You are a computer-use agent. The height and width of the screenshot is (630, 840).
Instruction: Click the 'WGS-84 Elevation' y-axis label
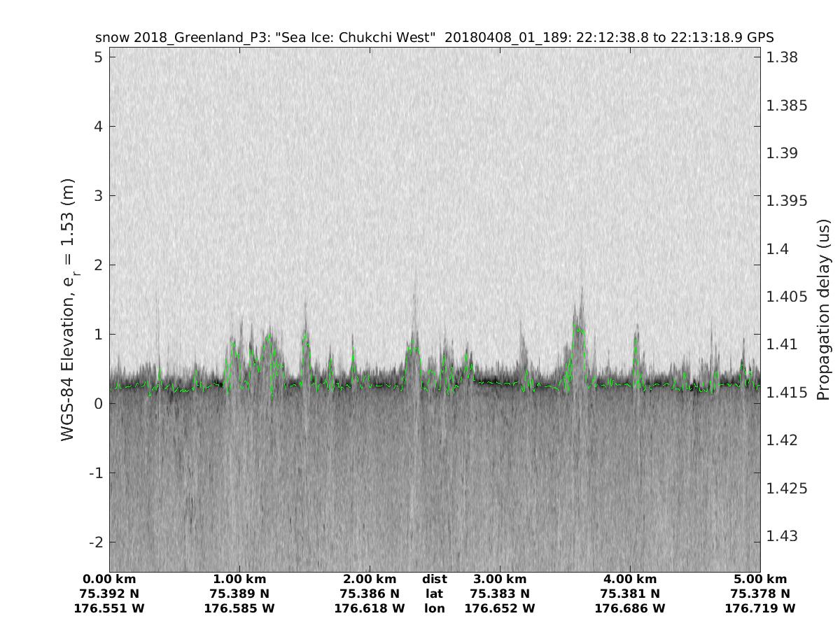tap(68, 309)
